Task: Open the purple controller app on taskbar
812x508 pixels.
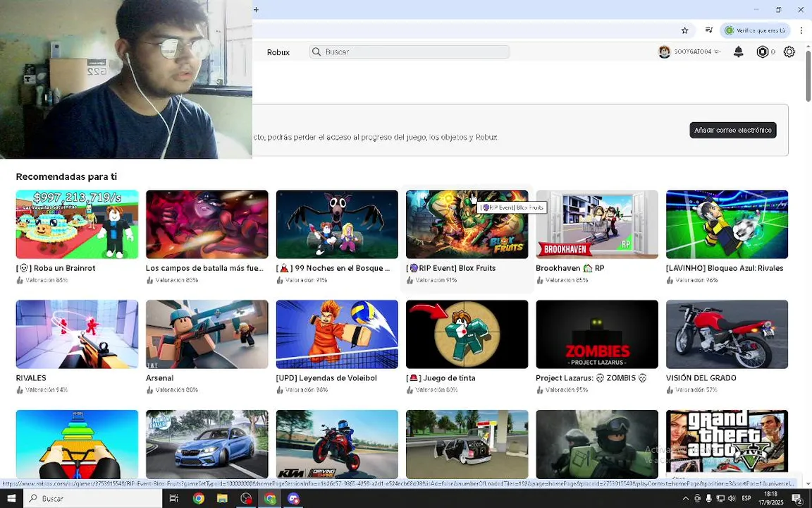Action: tap(294, 498)
